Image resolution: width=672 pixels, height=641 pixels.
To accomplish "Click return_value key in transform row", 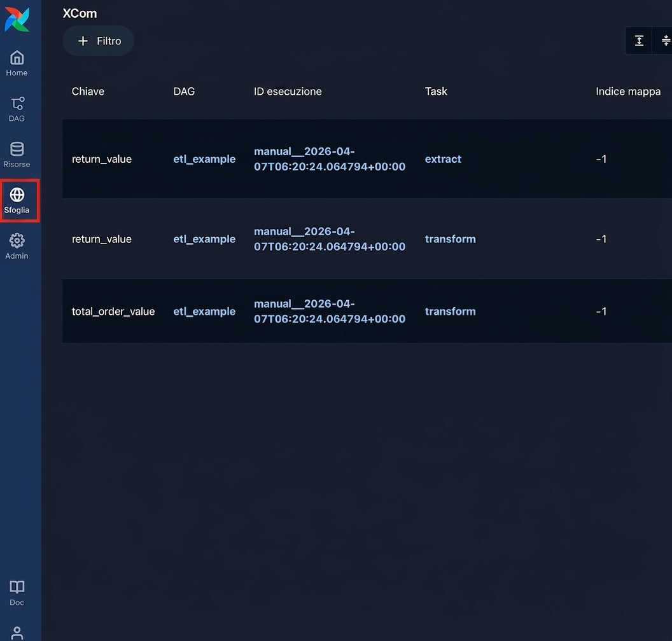I will coord(102,239).
